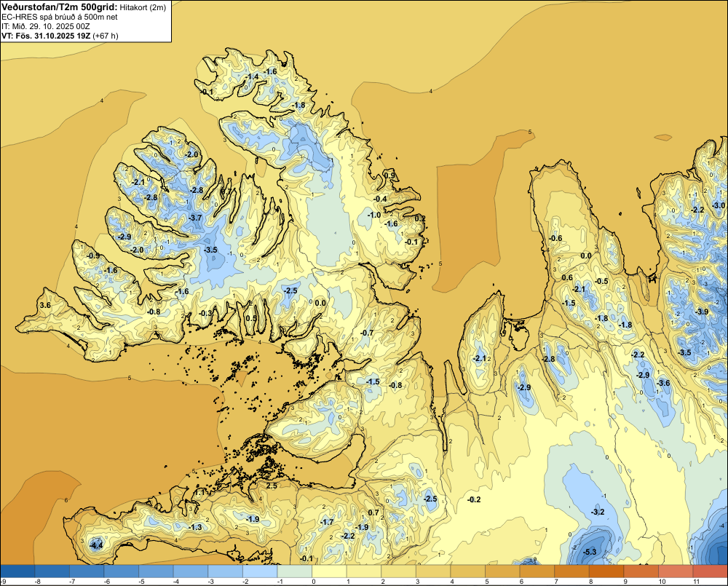Click the positive 2.5 coastal temperature value

pos(272,486)
